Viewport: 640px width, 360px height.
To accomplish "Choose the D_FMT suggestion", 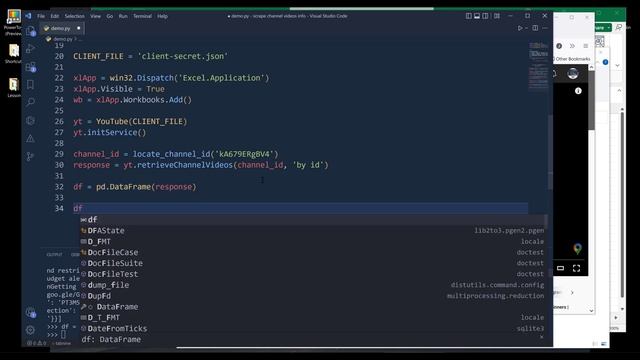I will (x=312, y=241).
